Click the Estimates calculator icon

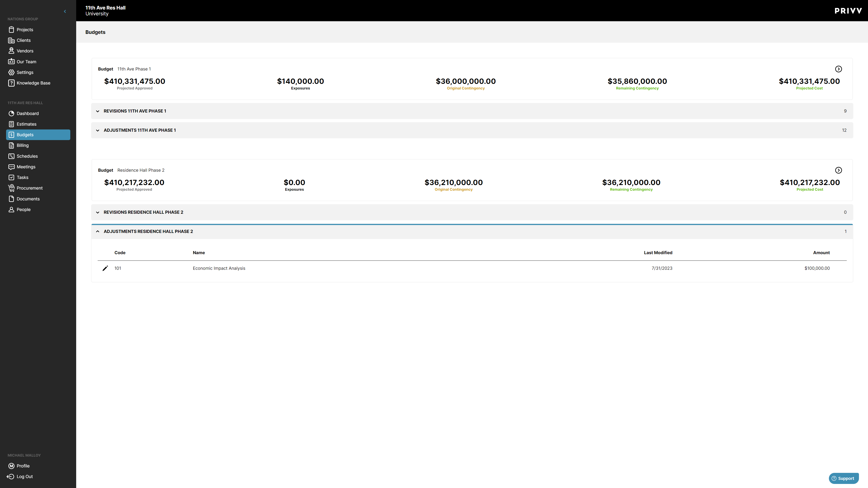tap(12, 124)
